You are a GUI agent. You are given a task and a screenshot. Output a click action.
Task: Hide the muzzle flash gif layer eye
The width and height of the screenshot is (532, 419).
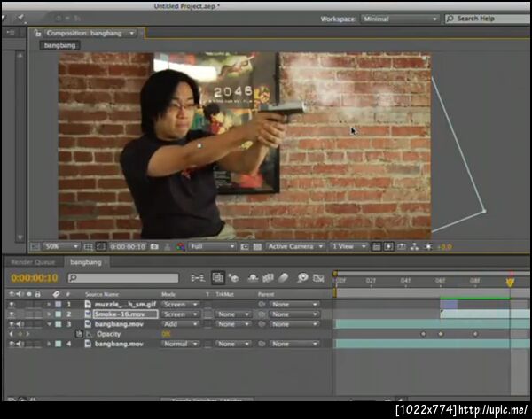tap(12, 305)
